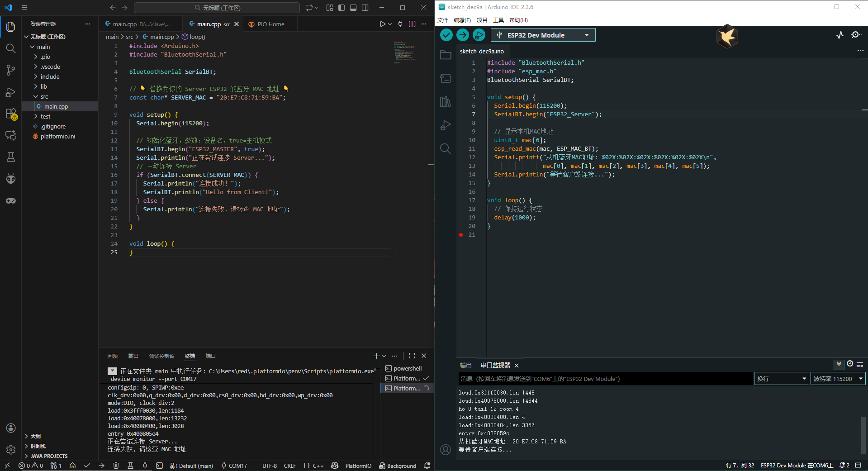
Task: Start debugging in Arduino IDE toolbar
Action: [479, 35]
